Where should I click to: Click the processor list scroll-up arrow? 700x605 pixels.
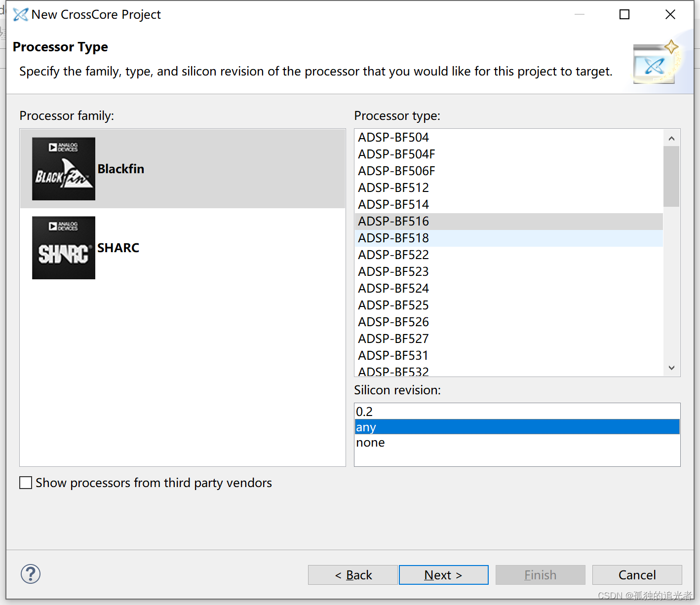click(x=671, y=138)
